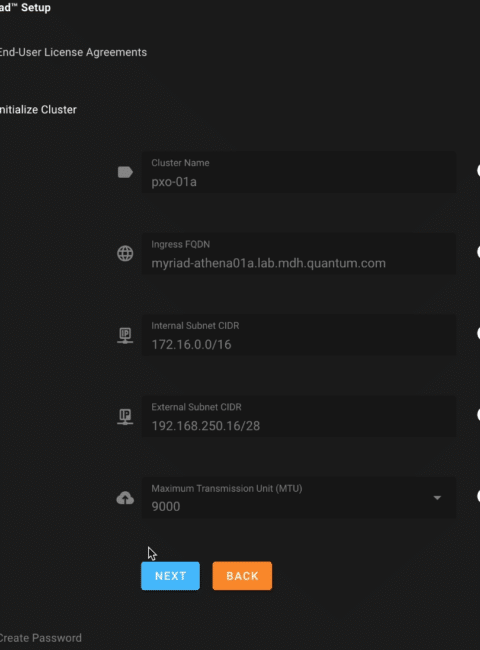Click the IP network icon beside External Subnet CIDR

point(125,416)
